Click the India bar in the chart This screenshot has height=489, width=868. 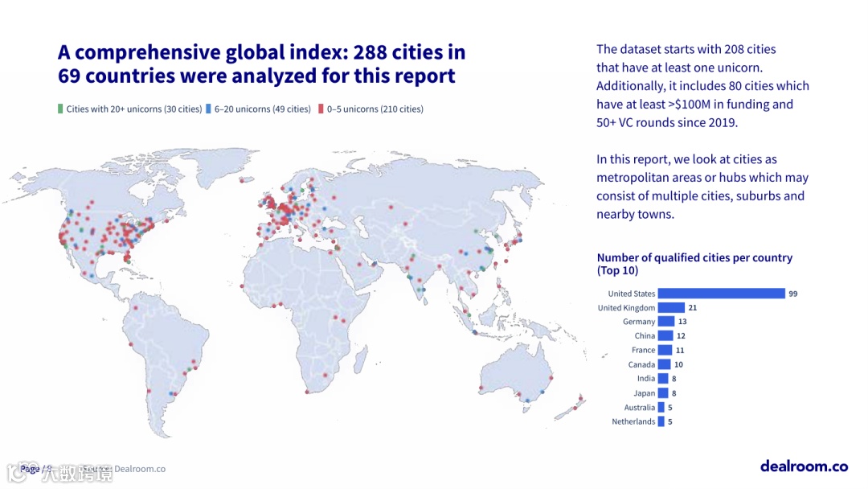(662, 379)
